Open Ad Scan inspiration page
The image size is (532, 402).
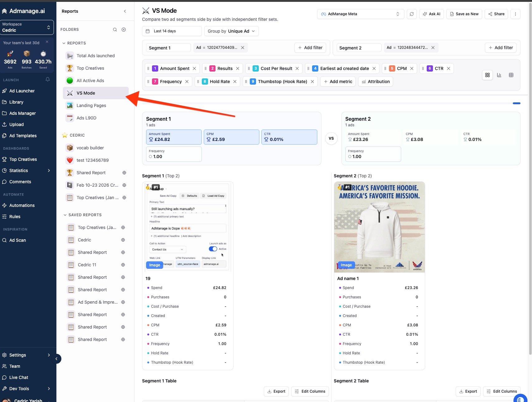[x=17, y=240]
